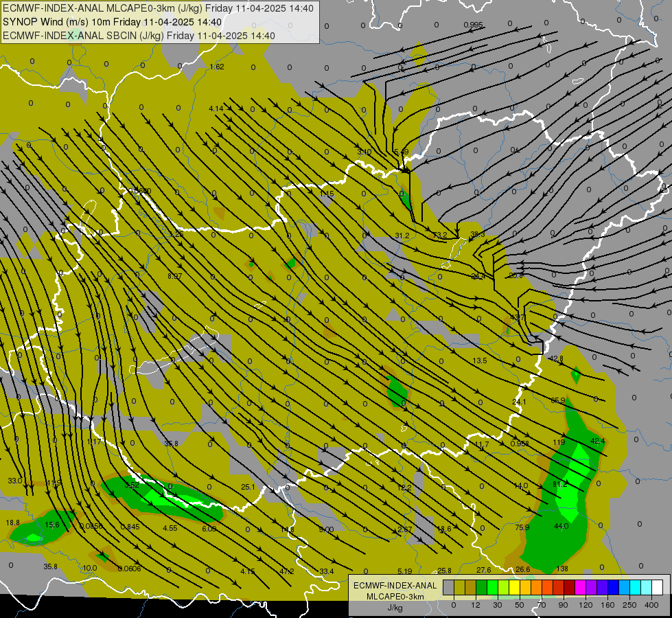The image size is (672, 618).
Task: Click the map value 13.5
Action: (x=480, y=360)
